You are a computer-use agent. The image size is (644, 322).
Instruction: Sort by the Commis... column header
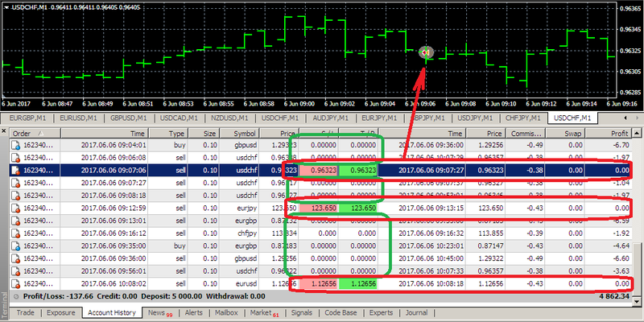(x=526, y=134)
